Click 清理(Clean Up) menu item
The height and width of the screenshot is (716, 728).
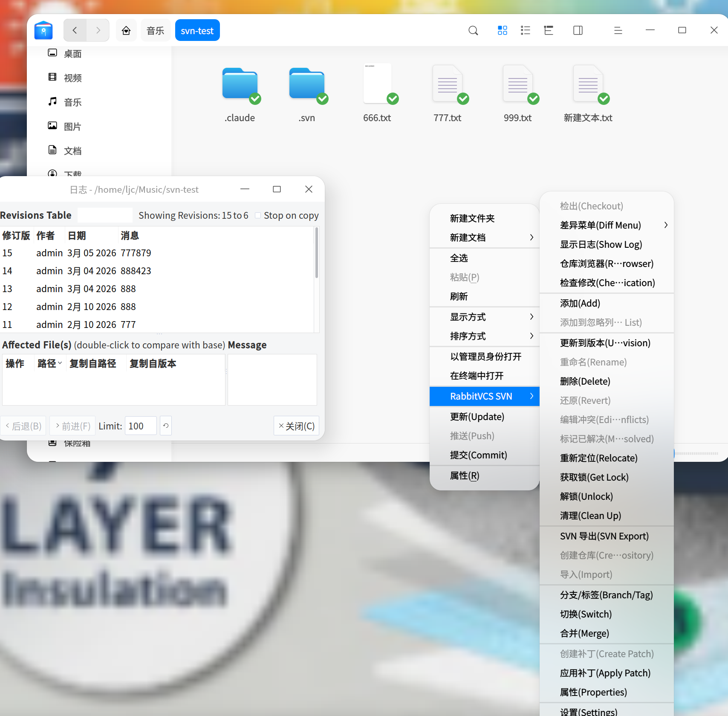click(607, 516)
